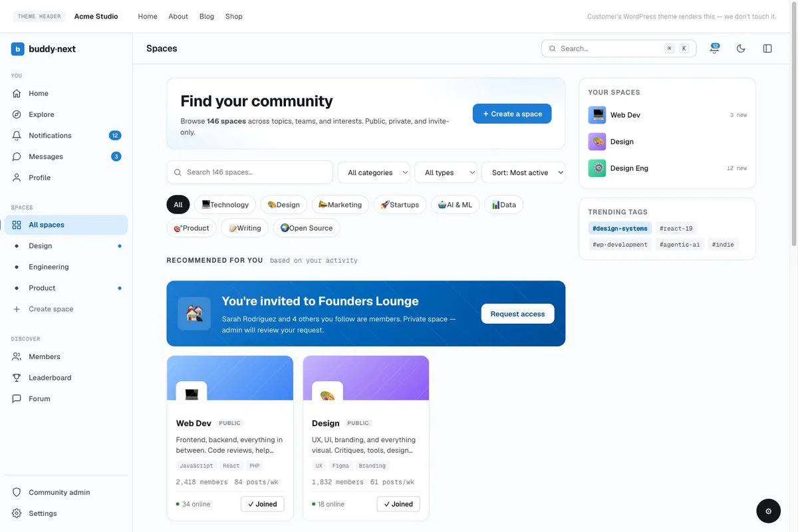Screen dimensions: 798x532
Task: Open the Engineering space in sidebar
Action: 66,267
